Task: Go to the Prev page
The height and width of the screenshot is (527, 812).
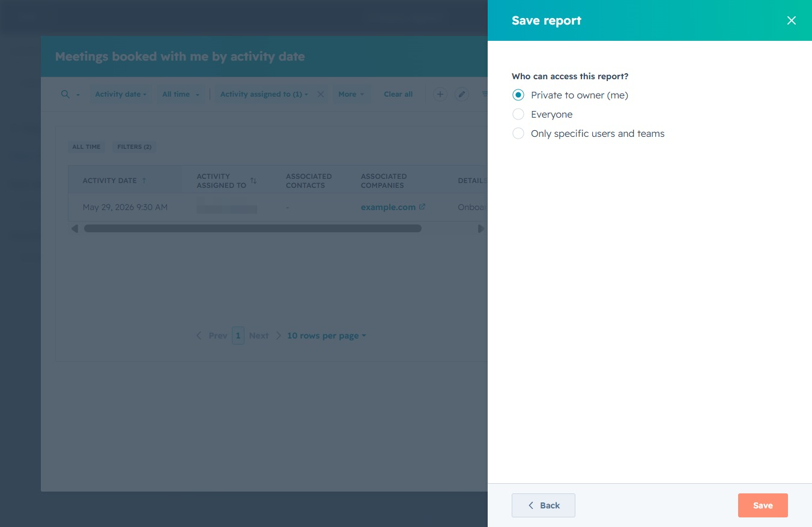Action: coord(211,336)
